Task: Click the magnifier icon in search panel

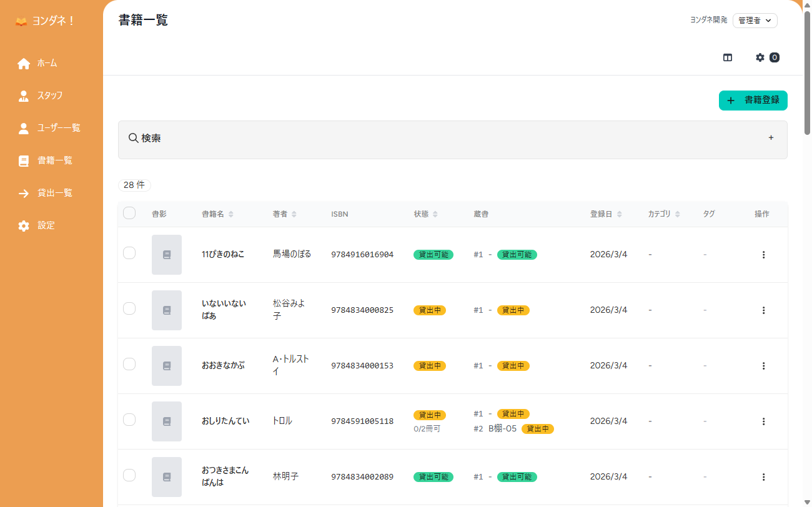Action: (x=133, y=138)
